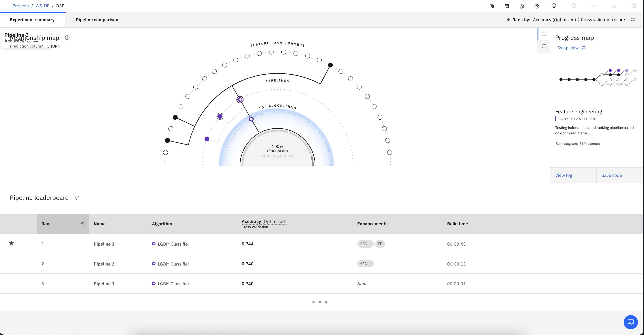Viewport: 644px width, 335px height.
Task: Click build time 00:00:43
Action: point(456,244)
